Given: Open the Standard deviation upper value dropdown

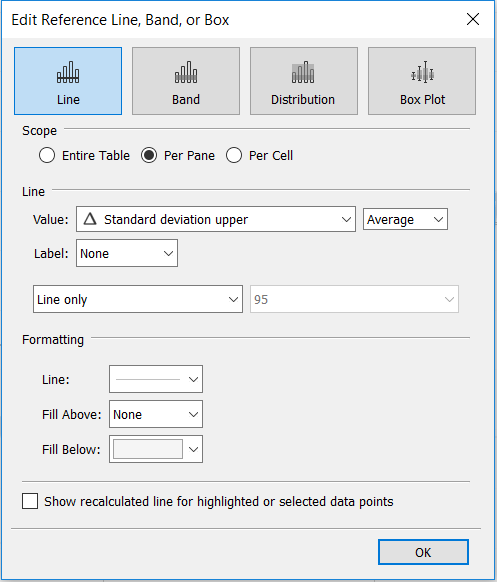Looking at the screenshot, I should [x=216, y=219].
